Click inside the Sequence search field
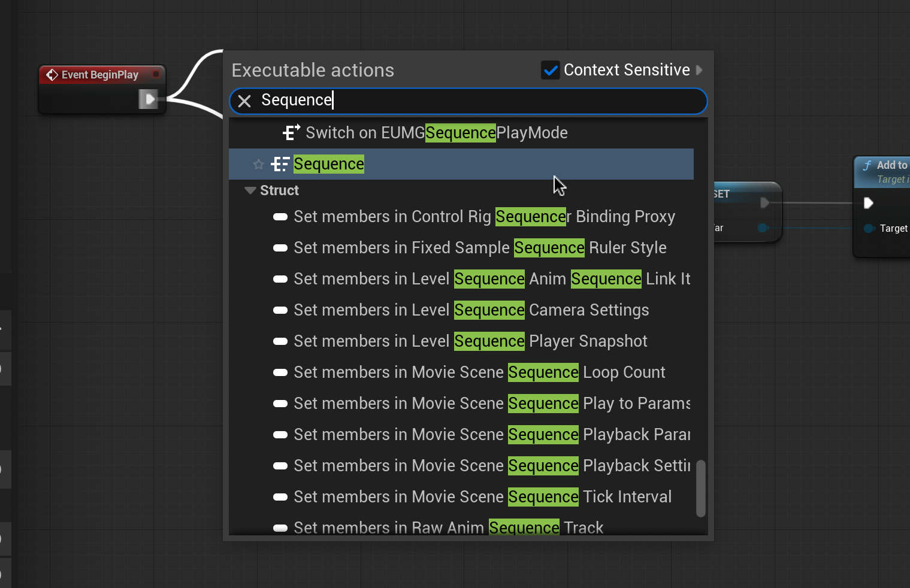The height and width of the screenshot is (588, 910). [x=479, y=101]
